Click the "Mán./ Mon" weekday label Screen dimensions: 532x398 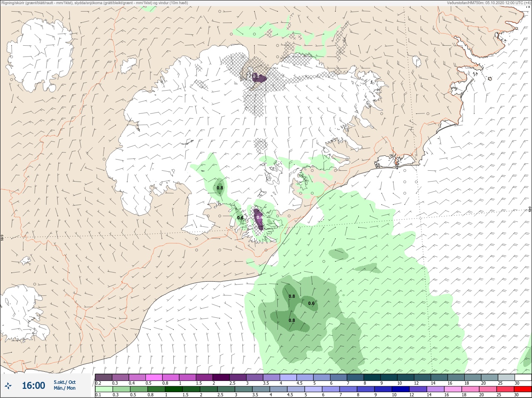coord(64,388)
